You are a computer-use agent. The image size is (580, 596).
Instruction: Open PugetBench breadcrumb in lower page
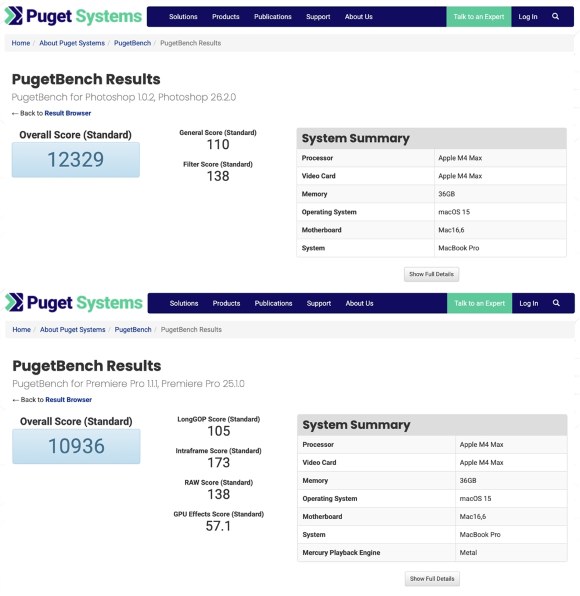(133, 330)
